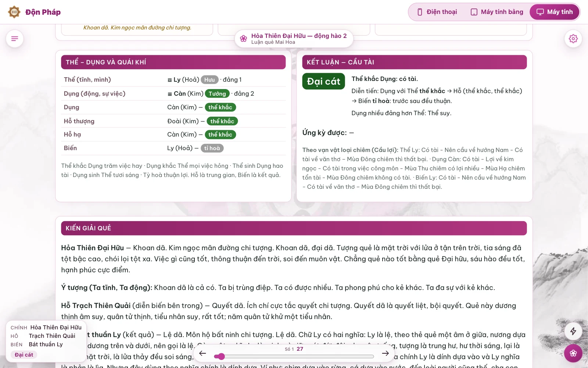Switch to Điện thoại view

pyautogui.click(x=437, y=12)
